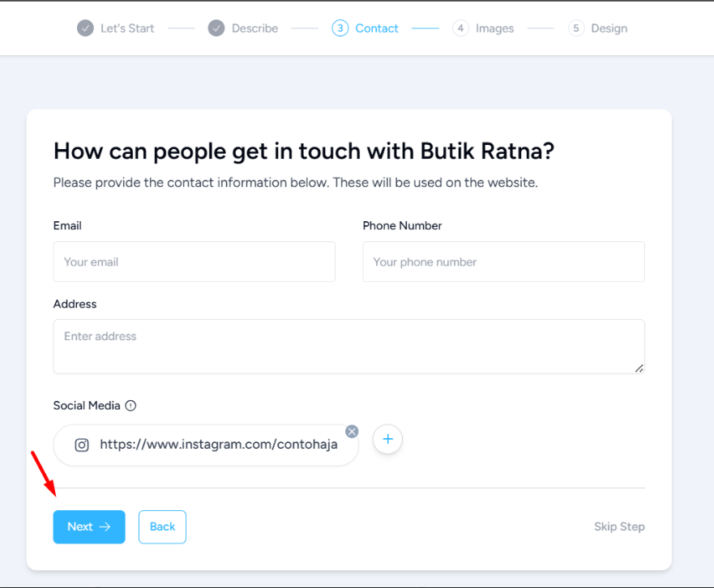Viewport: 714px width, 588px height.
Task: Click the Social Media info icon
Action: point(130,406)
